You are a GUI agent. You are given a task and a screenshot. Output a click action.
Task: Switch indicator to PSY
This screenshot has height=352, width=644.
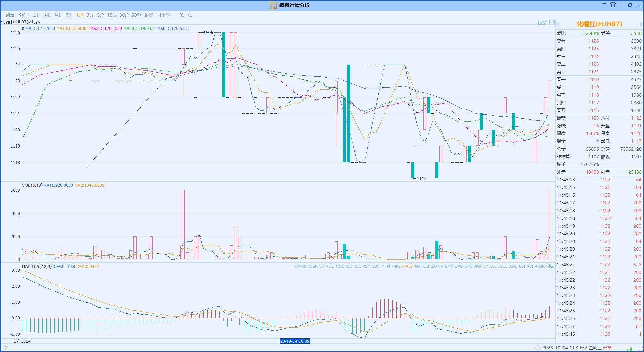(366, 266)
